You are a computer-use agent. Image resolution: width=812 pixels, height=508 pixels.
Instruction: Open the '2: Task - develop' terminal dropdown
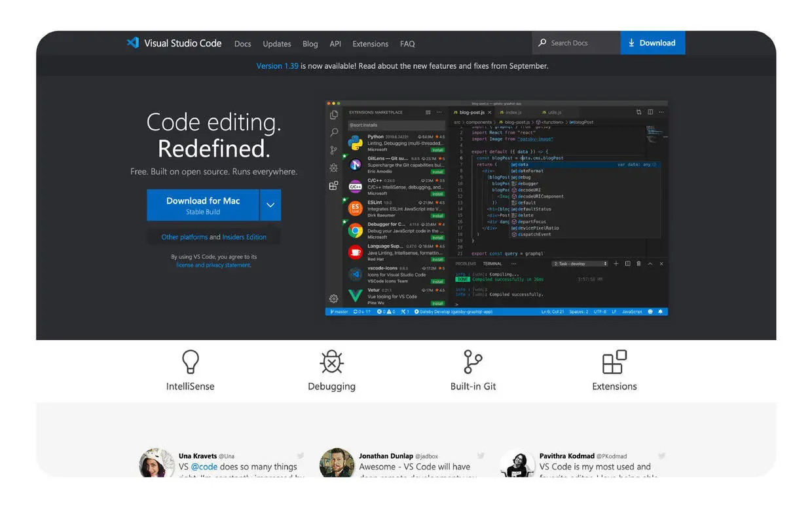(x=581, y=264)
